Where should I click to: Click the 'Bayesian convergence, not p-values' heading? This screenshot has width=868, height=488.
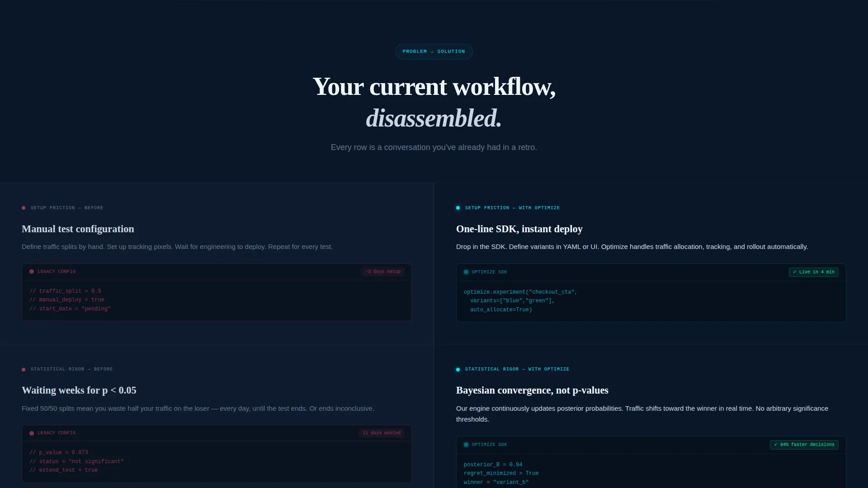click(x=532, y=390)
